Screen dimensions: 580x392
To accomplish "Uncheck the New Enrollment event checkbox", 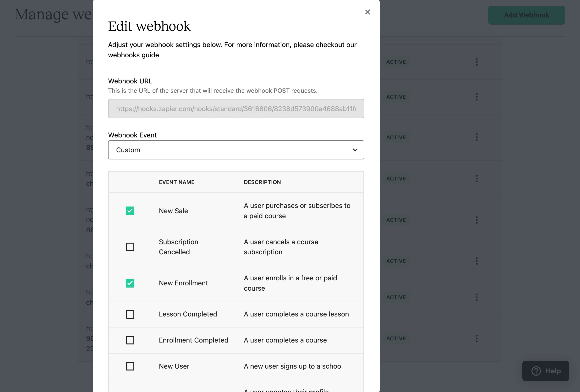I will [x=130, y=283].
